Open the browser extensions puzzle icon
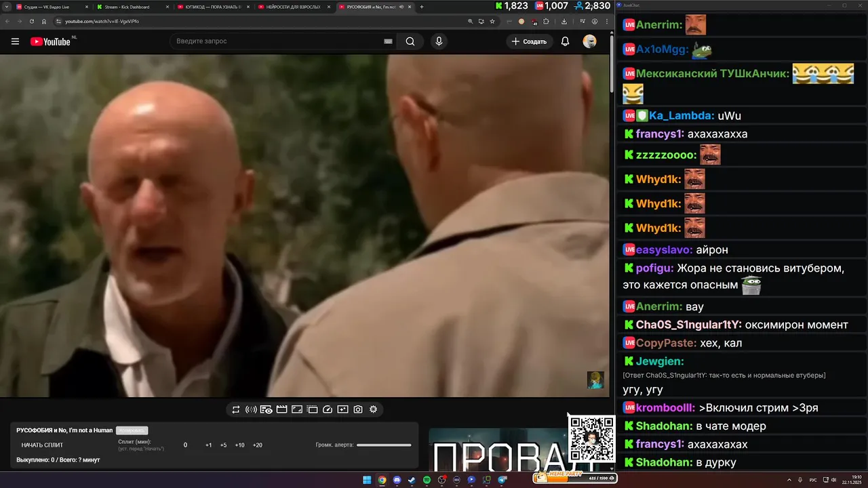The width and height of the screenshot is (868, 488). click(546, 21)
